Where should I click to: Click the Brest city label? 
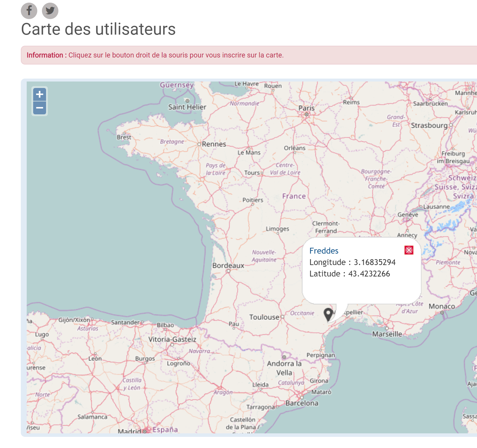(124, 137)
